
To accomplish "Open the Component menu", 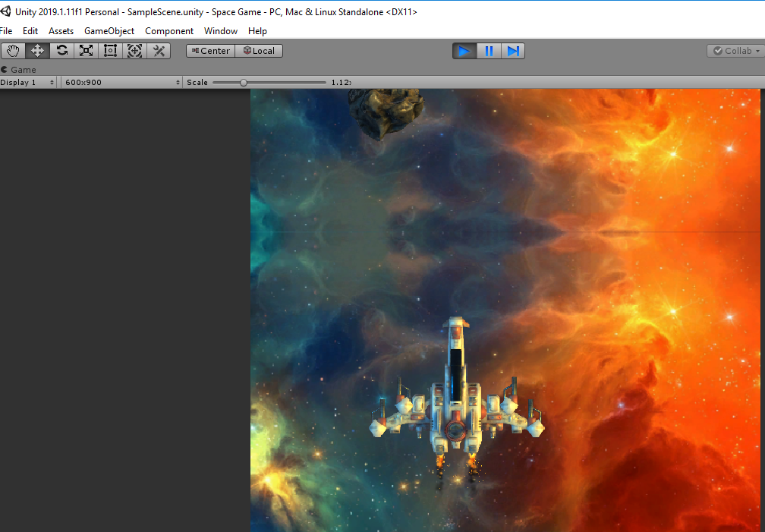I will (169, 31).
